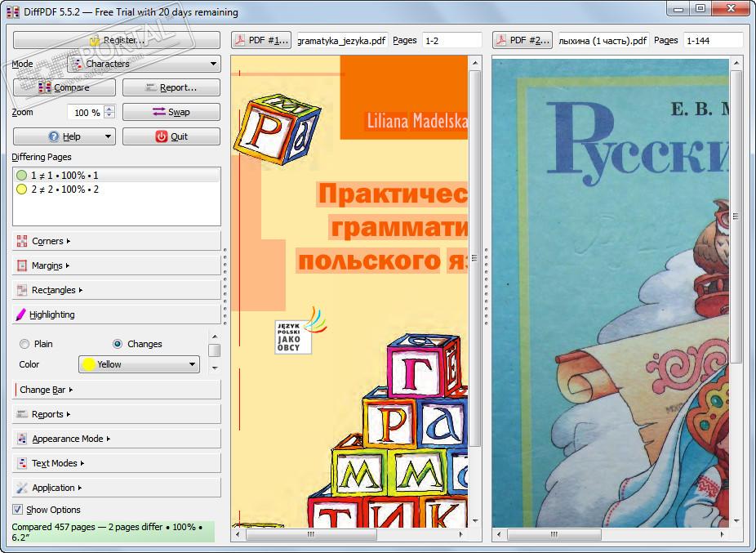
Task: Click the Compare button
Action: pyautogui.click(x=64, y=87)
